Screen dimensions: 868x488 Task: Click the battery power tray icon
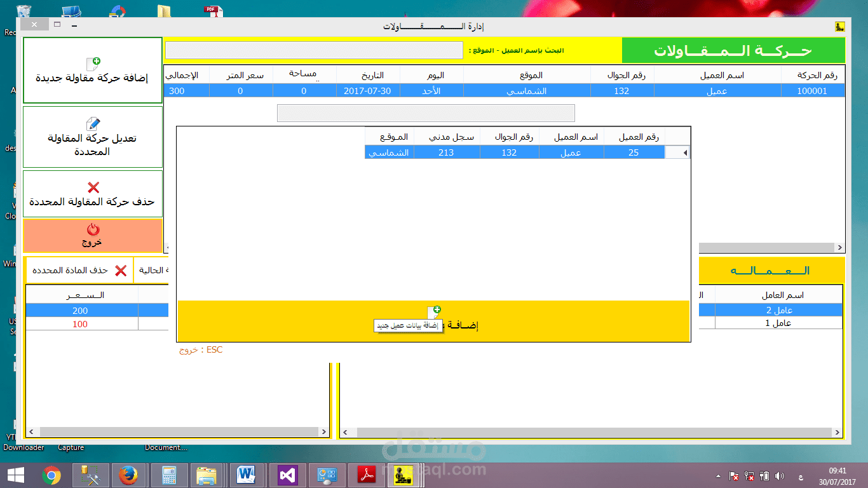pyautogui.click(x=764, y=475)
